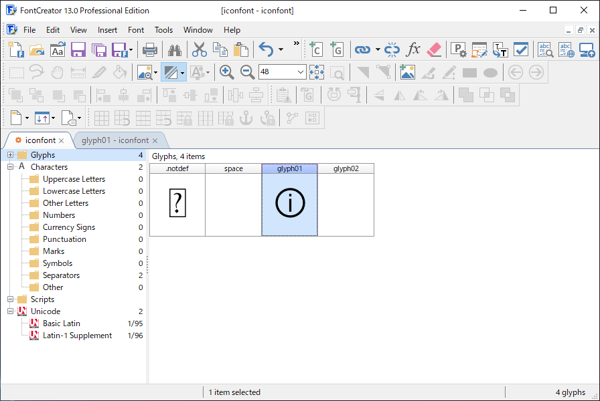Open the Help menu
600x401 pixels.
[x=232, y=30]
